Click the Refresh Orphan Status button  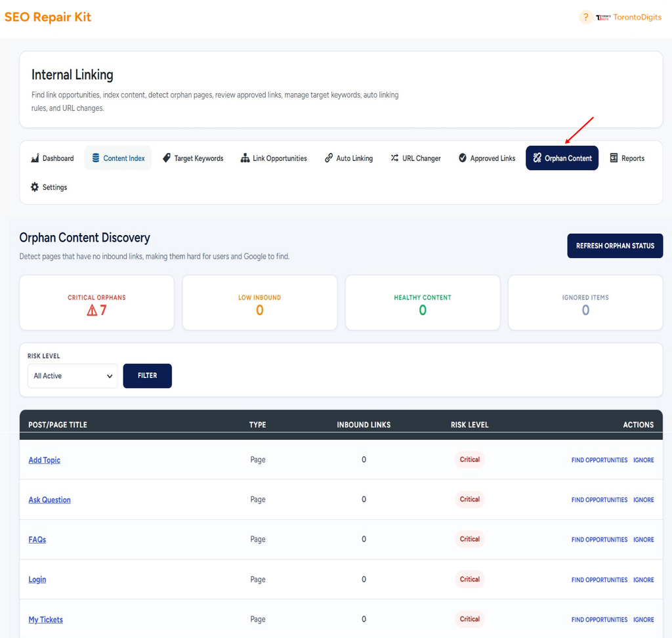(x=615, y=245)
